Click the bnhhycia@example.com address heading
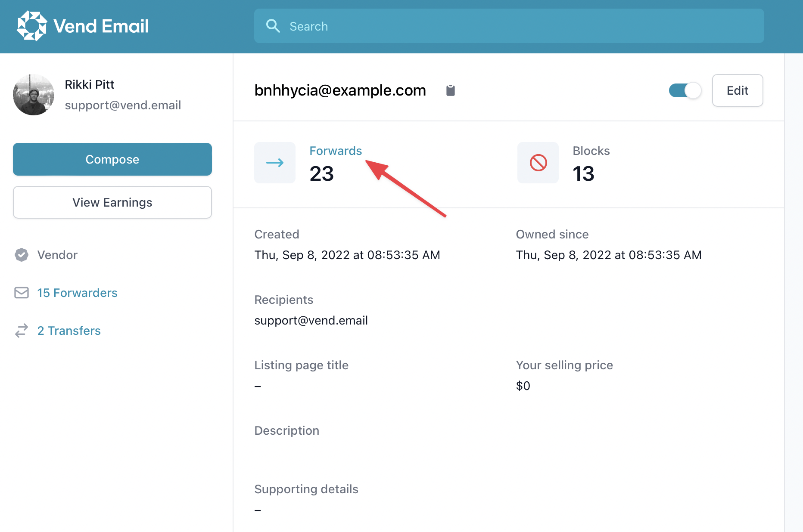Screen dimensions: 803x532 [x=340, y=90]
